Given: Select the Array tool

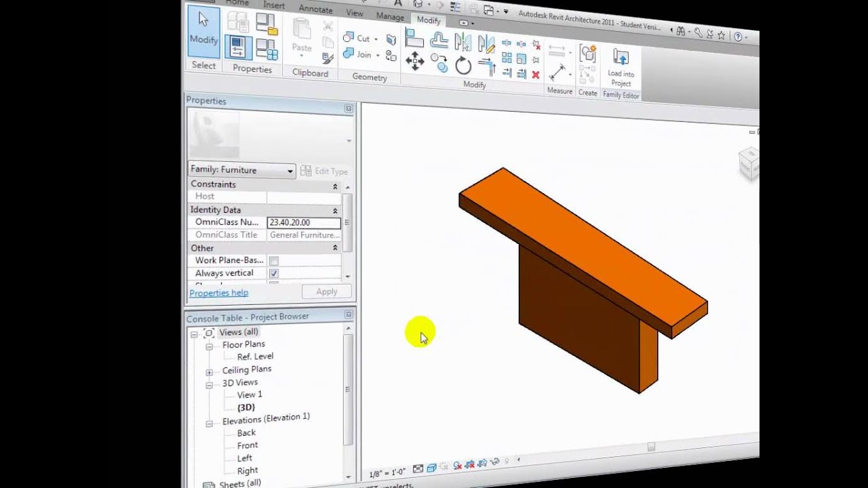Looking at the screenshot, I should pyautogui.click(x=507, y=57).
